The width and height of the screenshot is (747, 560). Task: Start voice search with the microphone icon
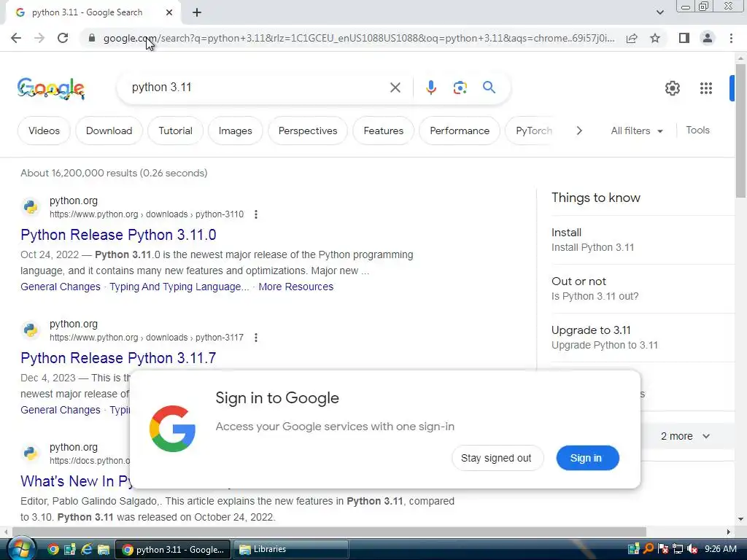pos(430,87)
